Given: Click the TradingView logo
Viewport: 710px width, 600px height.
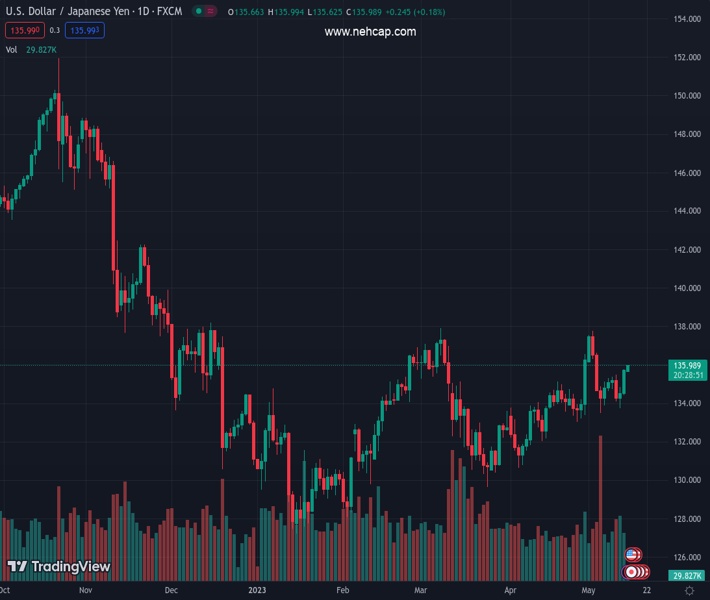Looking at the screenshot, I should pos(58,567).
